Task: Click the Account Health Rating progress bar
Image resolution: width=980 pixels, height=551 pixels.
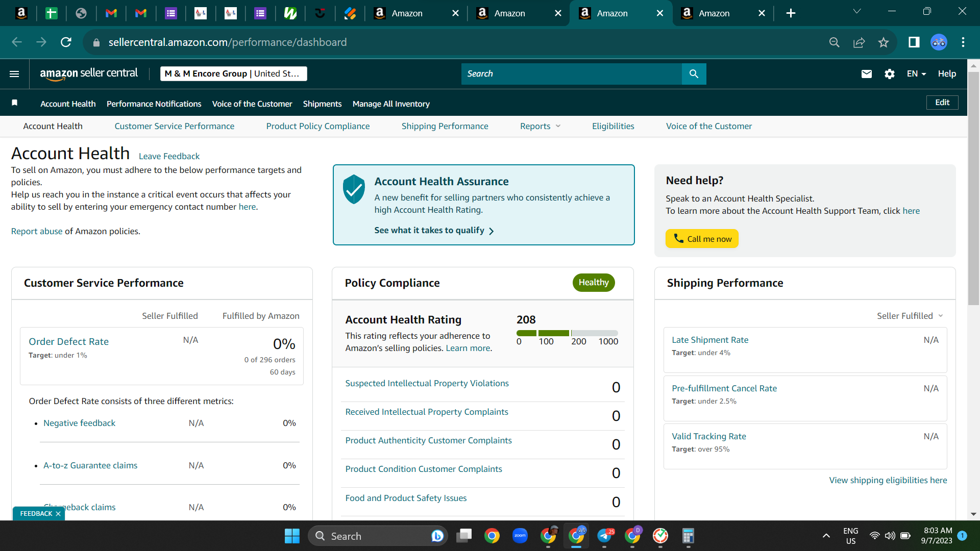Action: pos(567,333)
